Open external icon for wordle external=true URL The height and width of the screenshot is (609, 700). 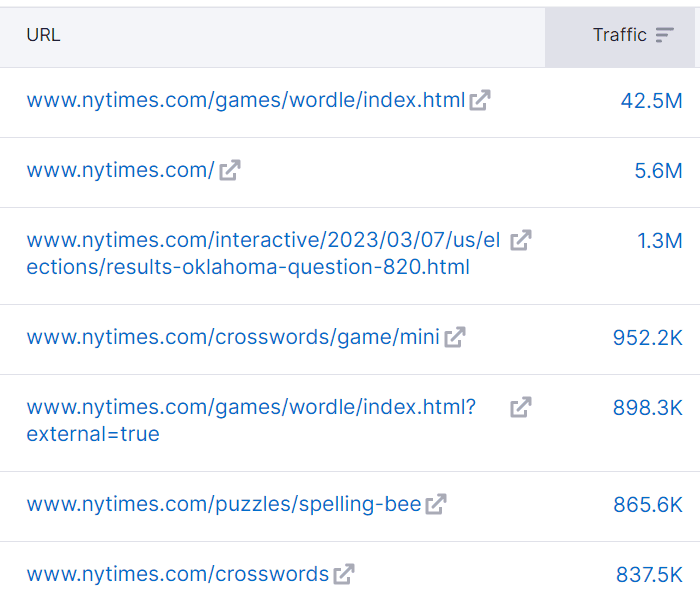(x=521, y=407)
